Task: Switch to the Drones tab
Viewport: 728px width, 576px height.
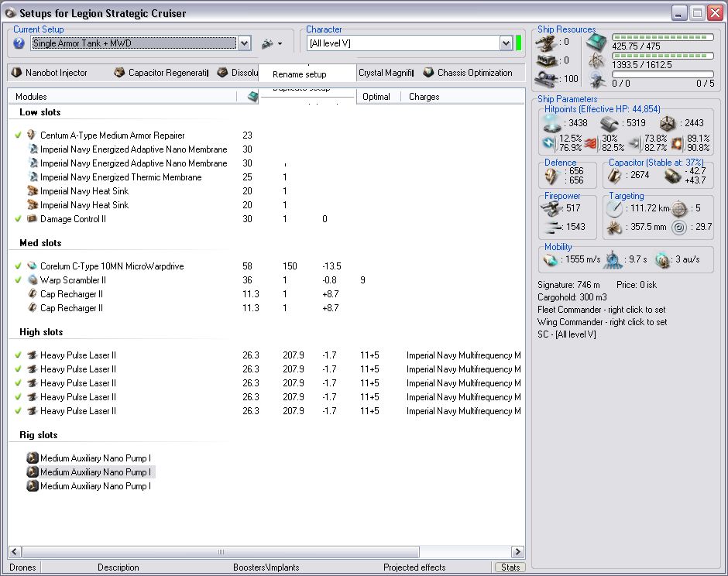Action: tap(22, 567)
